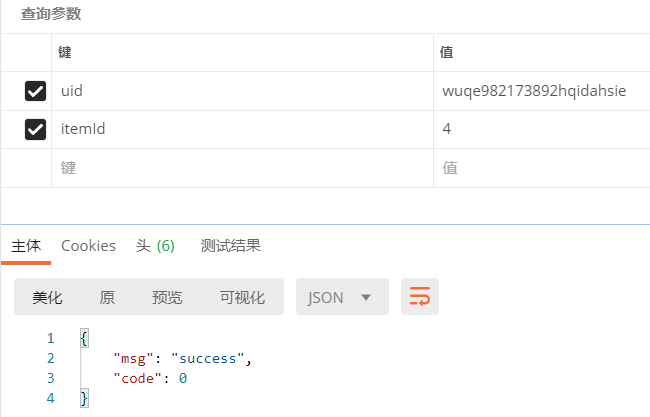
Task: Switch to the Cookies tab
Action: click(88, 246)
